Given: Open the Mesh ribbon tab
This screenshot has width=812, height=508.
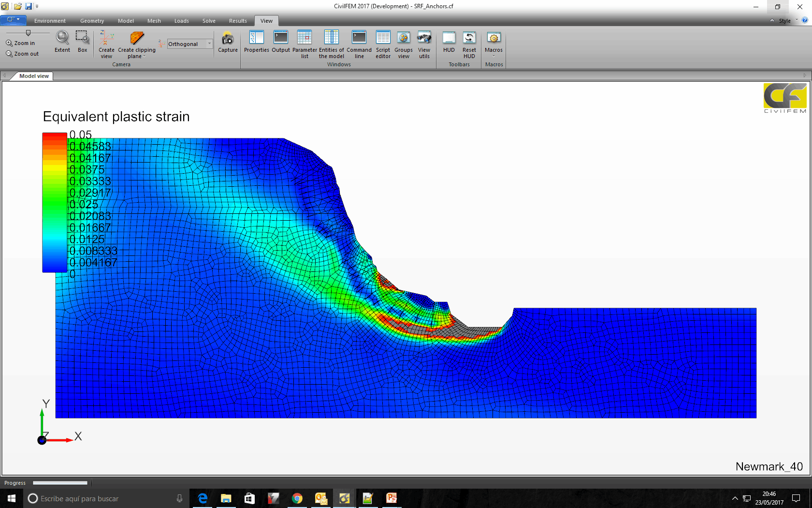Looking at the screenshot, I should [x=154, y=21].
